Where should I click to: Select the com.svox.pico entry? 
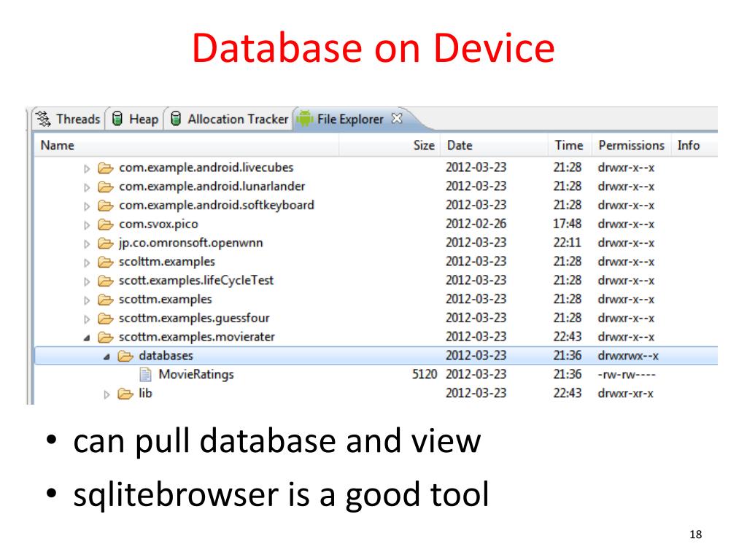[158, 224]
